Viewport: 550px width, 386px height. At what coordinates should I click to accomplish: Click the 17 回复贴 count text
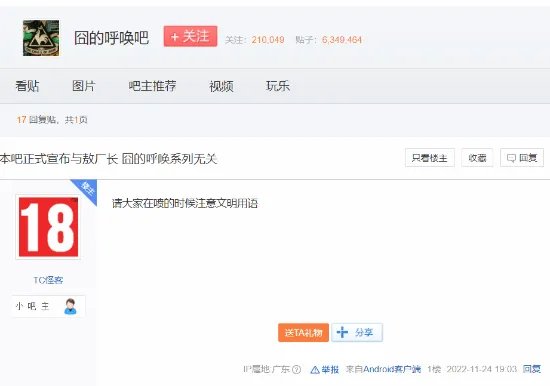37,120
